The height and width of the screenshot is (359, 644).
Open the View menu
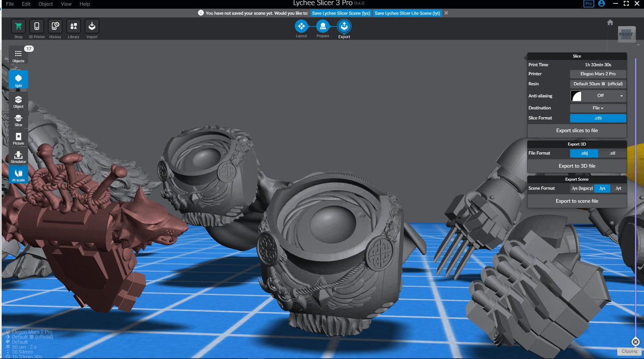pyautogui.click(x=66, y=4)
